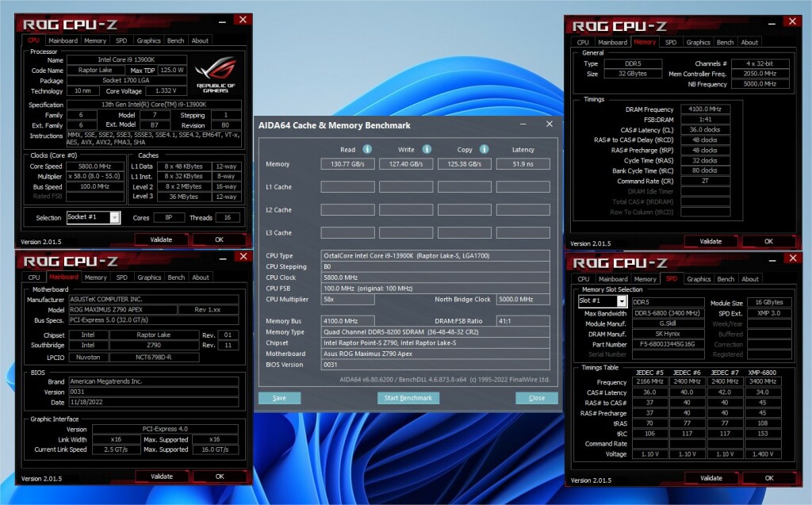812x505 pixels.
Task: Click the empty L1 Cache Read field
Action: [347, 186]
